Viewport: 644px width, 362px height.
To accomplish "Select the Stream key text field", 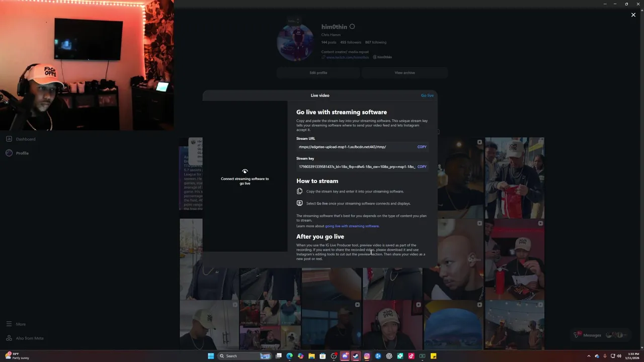I will point(356,166).
